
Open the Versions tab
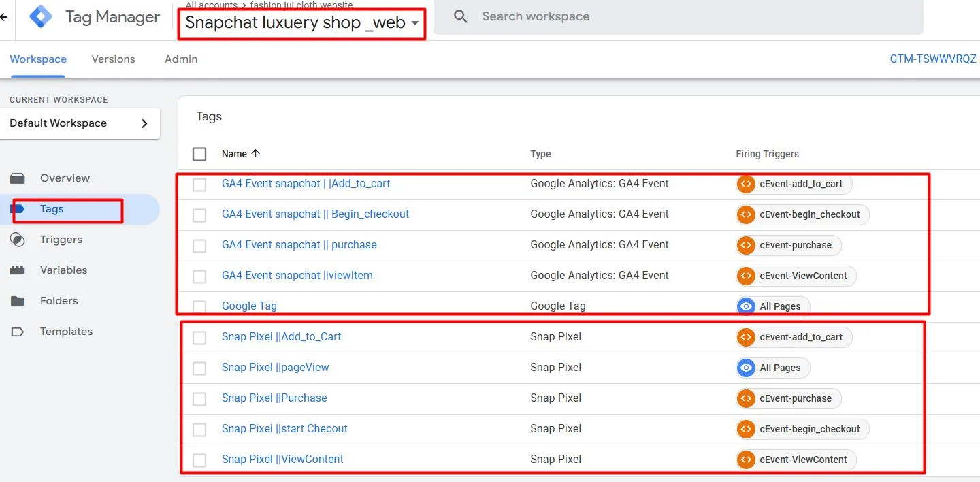click(114, 59)
